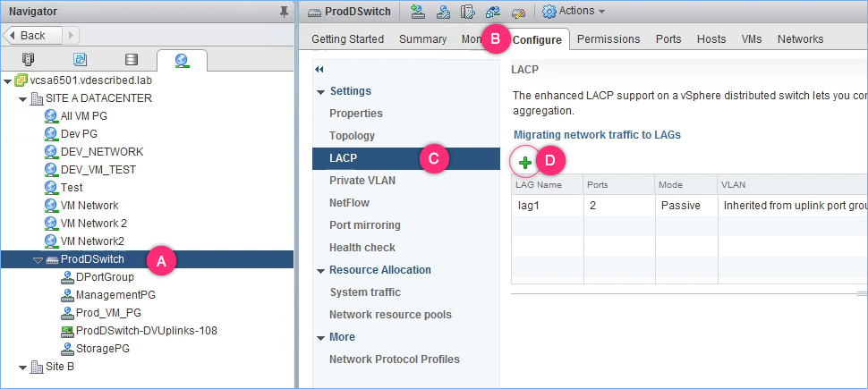Select the StoragePG port group
The width and height of the screenshot is (868, 389).
(102, 348)
